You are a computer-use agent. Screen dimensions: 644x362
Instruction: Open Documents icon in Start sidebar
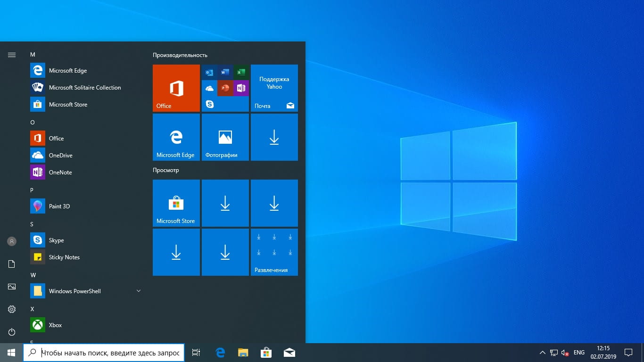coord(12,264)
